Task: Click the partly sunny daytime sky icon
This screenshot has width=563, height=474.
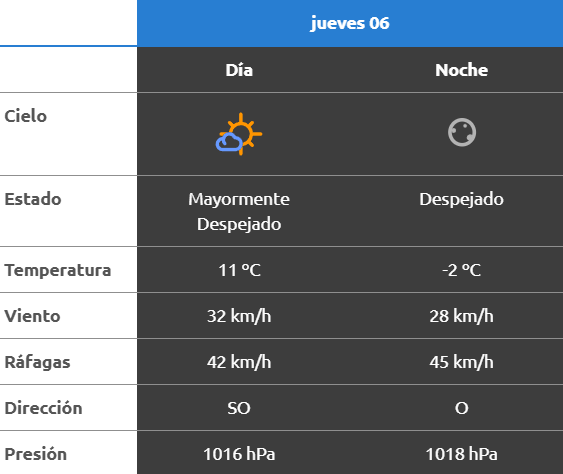Action: [x=239, y=134]
